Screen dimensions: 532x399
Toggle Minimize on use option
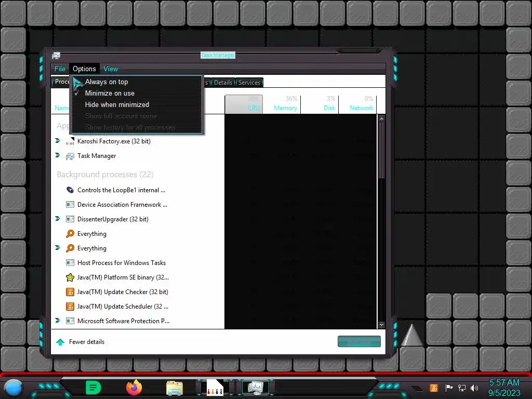coord(137,94)
